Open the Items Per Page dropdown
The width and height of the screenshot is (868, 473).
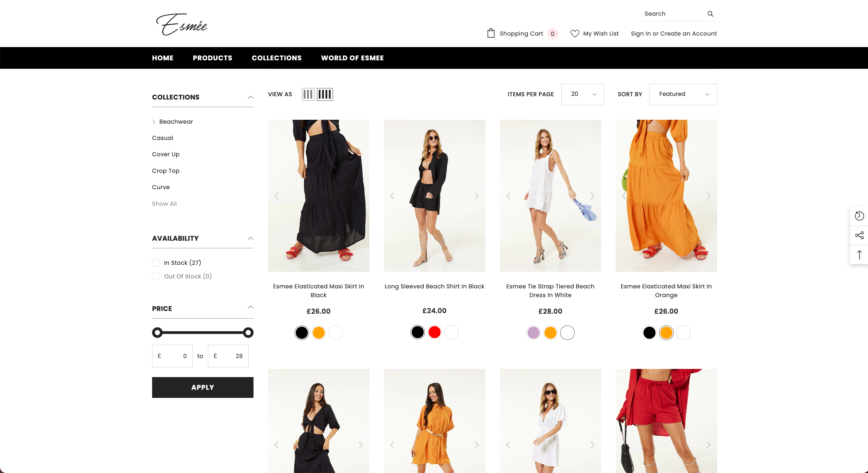point(582,94)
